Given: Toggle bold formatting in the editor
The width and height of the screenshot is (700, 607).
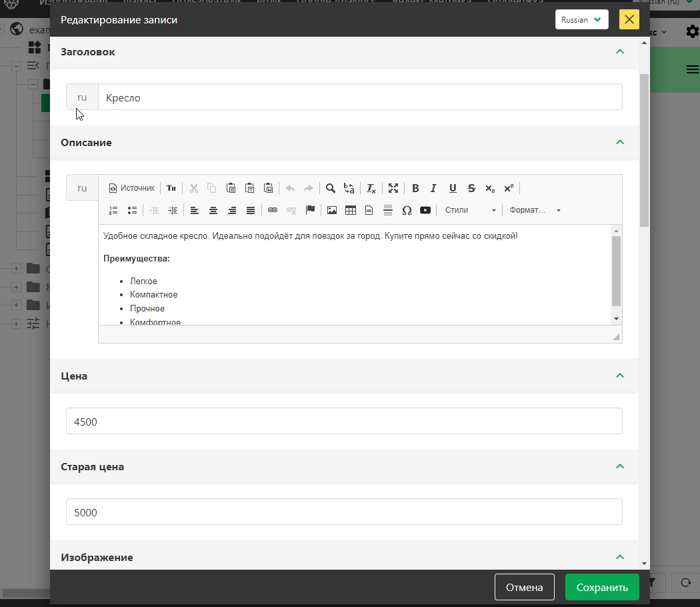Looking at the screenshot, I should (x=415, y=188).
